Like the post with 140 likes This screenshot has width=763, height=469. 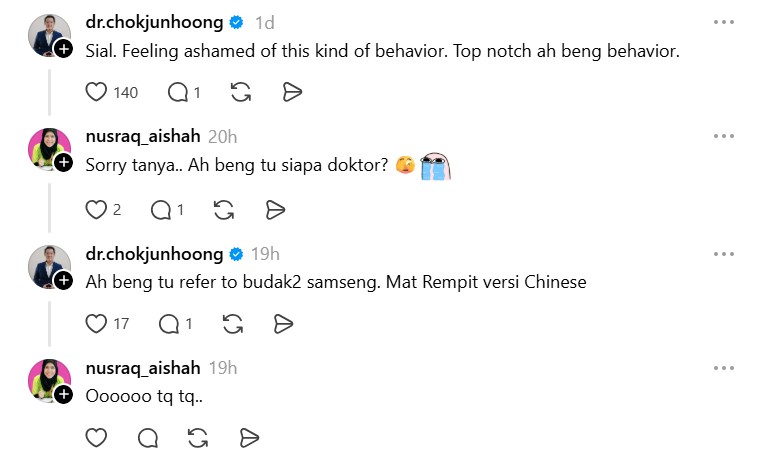[96, 92]
